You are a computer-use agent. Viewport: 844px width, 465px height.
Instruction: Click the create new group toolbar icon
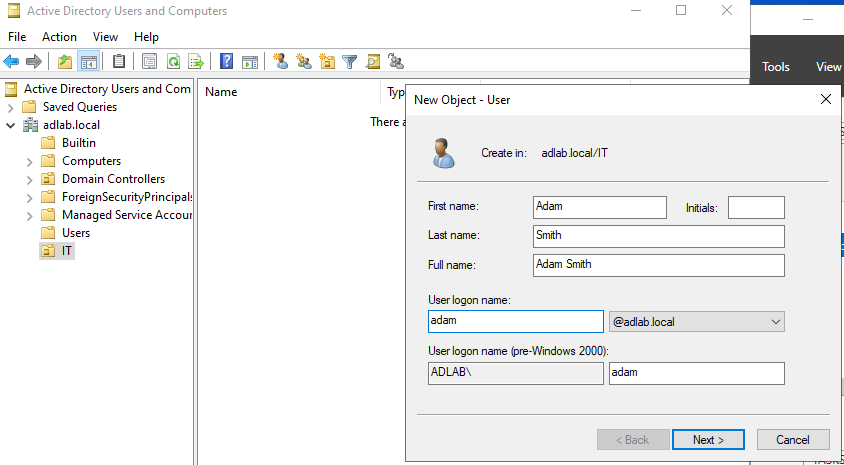pos(304,61)
